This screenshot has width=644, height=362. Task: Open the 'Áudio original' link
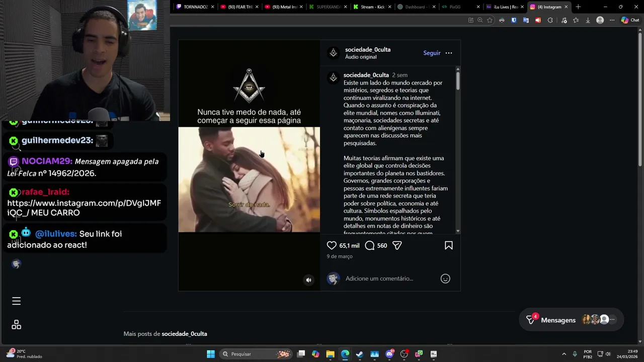click(x=361, y=57)
